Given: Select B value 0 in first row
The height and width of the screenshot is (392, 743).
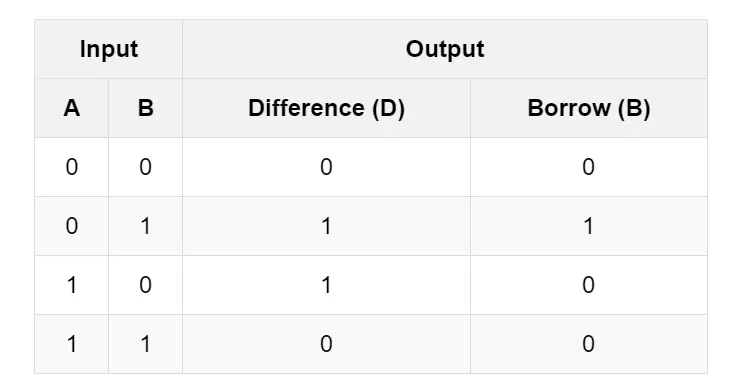Looking at the screenshot, I should click(x=145, y=167).
